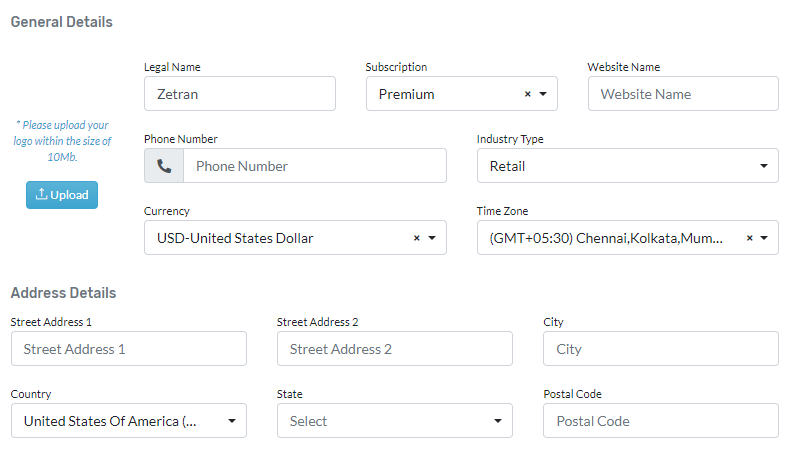Click the Postal Code input field
Viewport: 792px width, 449px height.
point(661,421)
